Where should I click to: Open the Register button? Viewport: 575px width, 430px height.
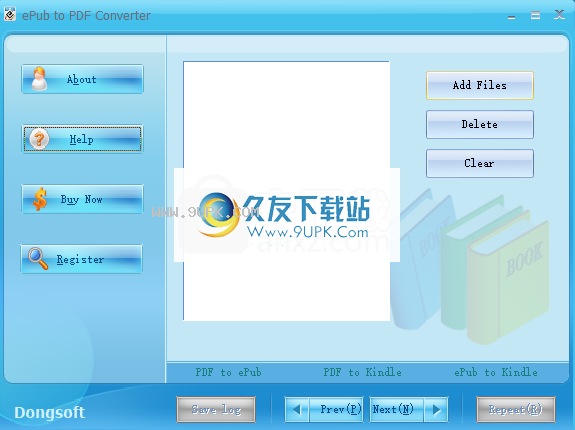81,259
